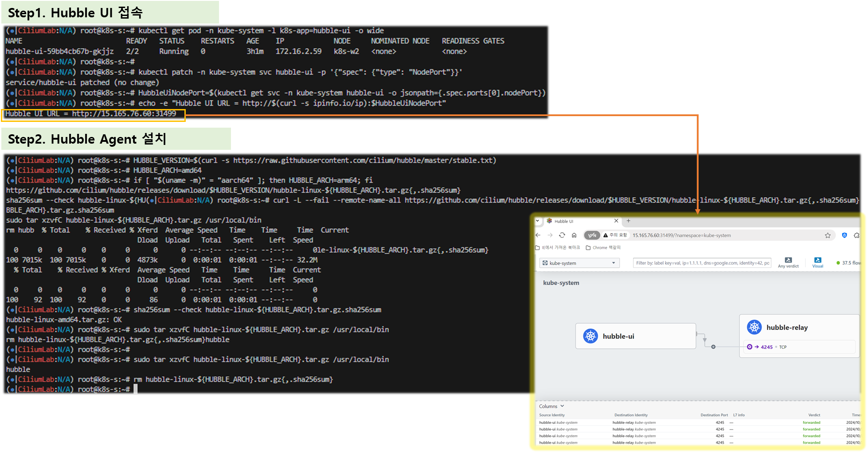
Task: Close the Hubble UI tab
Action: 616,221
